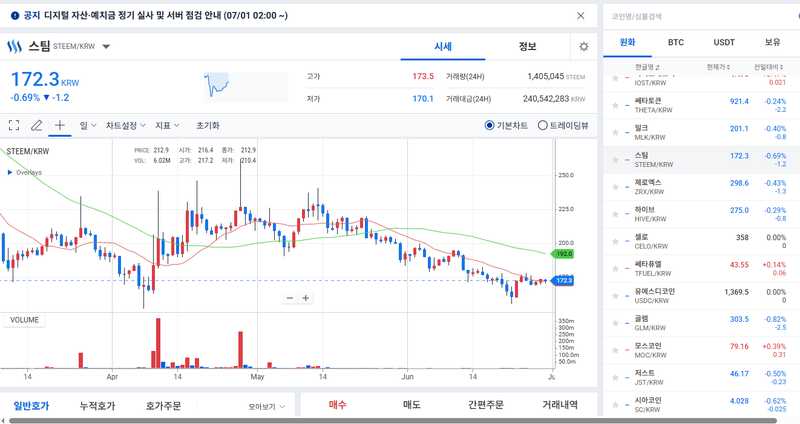Open STEEM/KRW market pair dropdown
Screen dimensions: 800x424
tap(106, 46)
